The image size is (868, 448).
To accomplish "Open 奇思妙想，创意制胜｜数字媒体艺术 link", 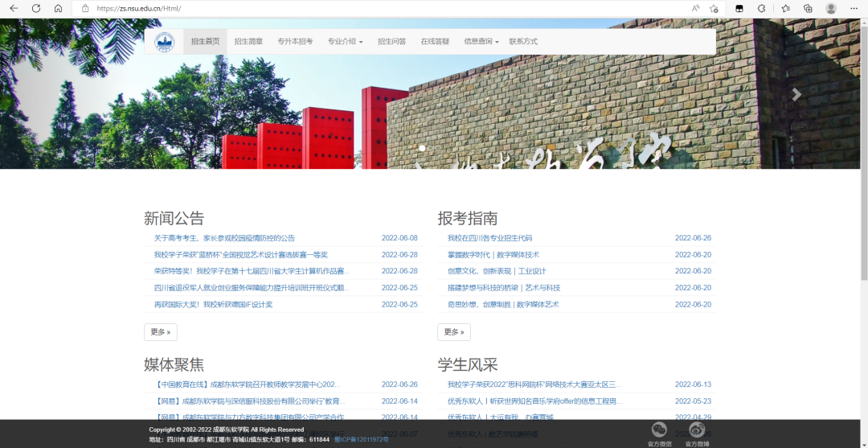I will (503, 305).
